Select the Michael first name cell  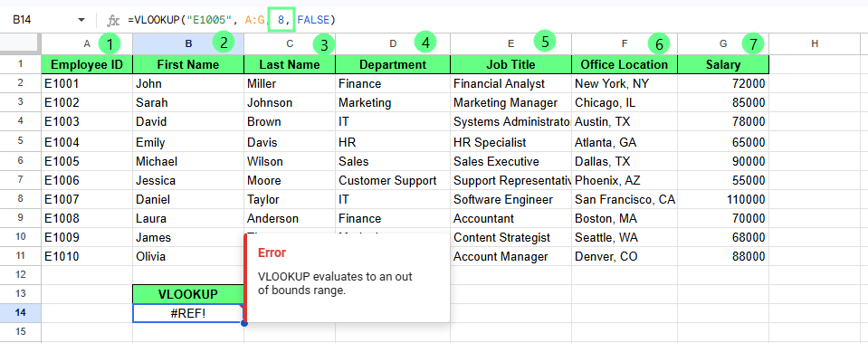(188, 161)
